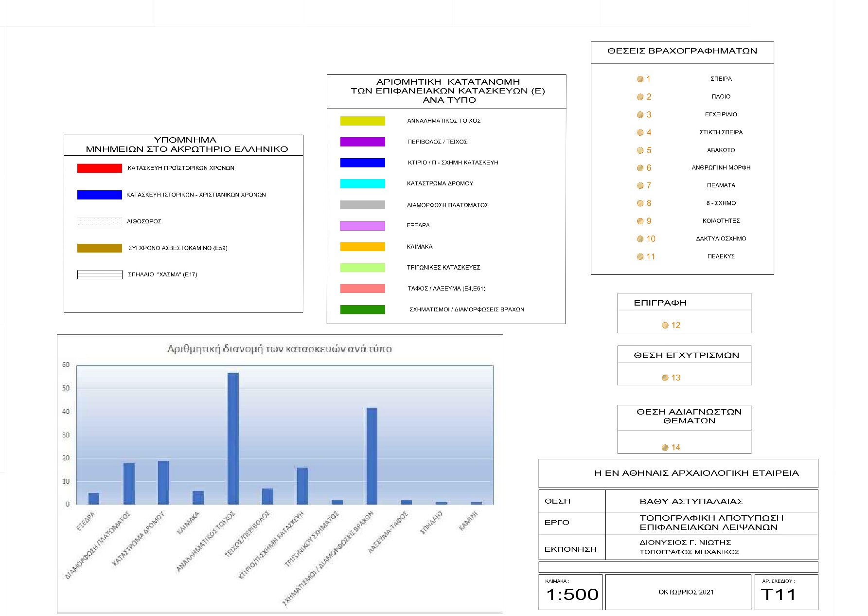Viewport: 868px width, 616px height.
Task: Click the ΒΑΘΥ ΑΣΤΥΠΑΛΑΙΑΣ location text
Action: 691,501
